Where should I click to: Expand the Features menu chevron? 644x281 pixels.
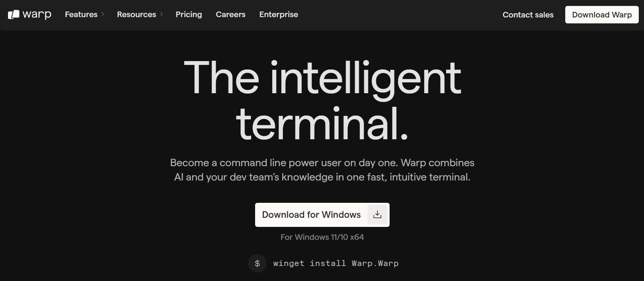click(102, 14)
